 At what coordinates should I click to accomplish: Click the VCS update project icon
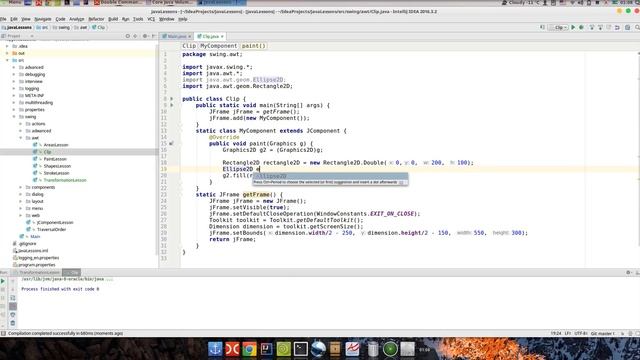pos(591,27)
